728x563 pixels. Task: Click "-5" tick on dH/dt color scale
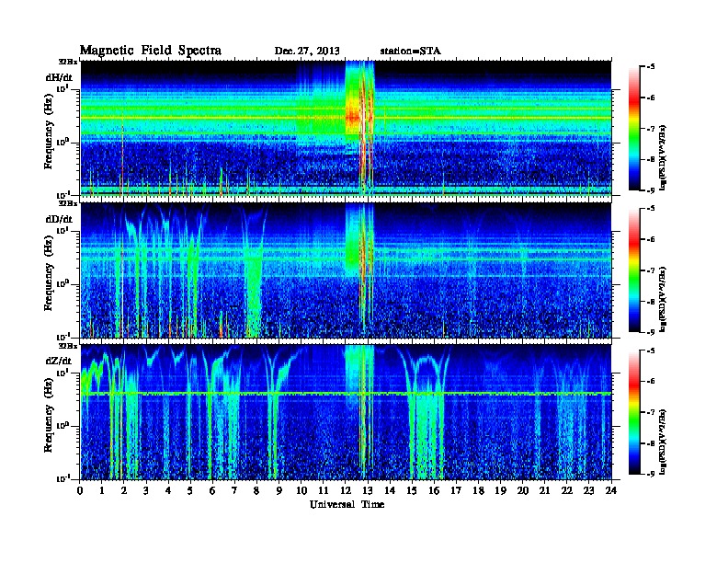tap(650, 67)
